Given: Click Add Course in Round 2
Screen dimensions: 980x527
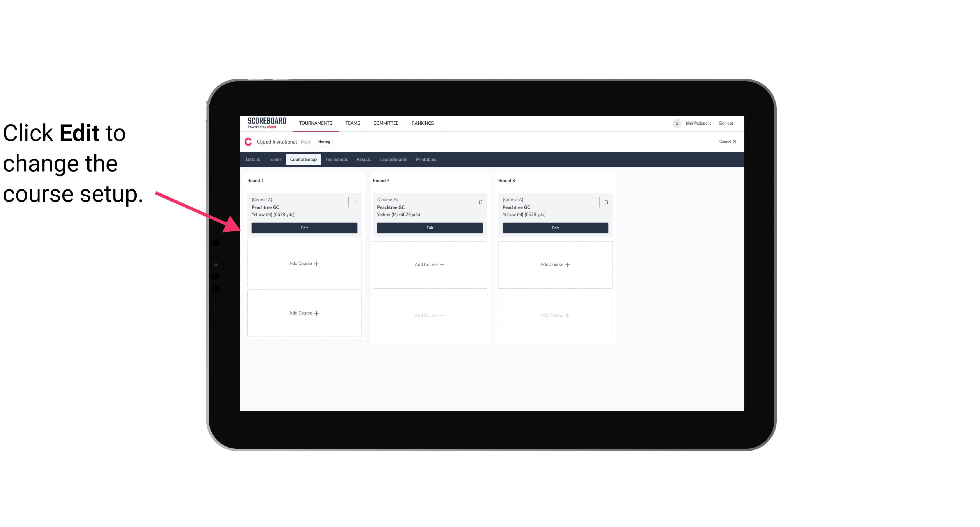Looking at the screenshot, I should [x=429, y=264].
